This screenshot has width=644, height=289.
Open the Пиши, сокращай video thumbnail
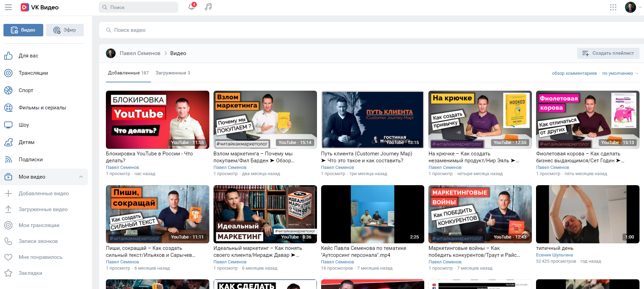[157, 214]
